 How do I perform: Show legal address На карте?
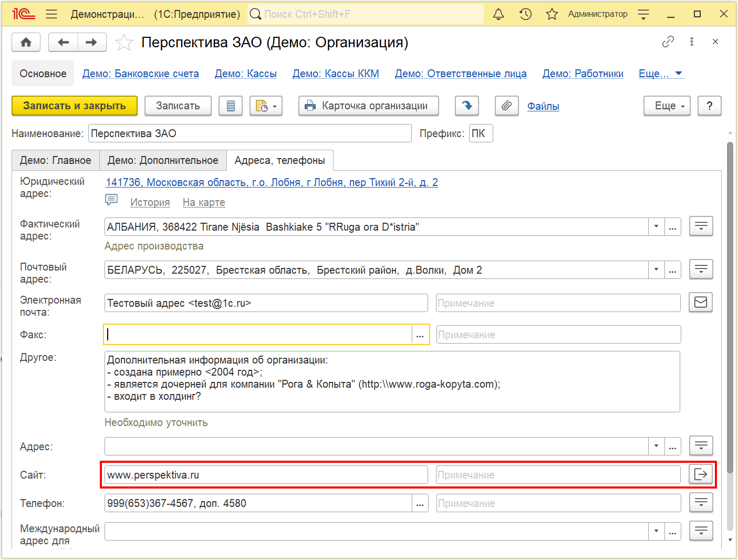point(204,202)
